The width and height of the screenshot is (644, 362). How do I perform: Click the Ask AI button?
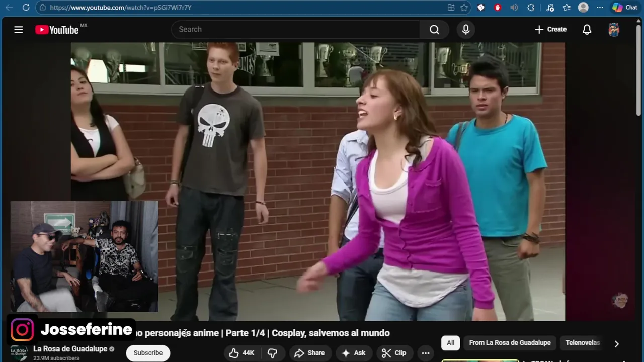(353, 353)
